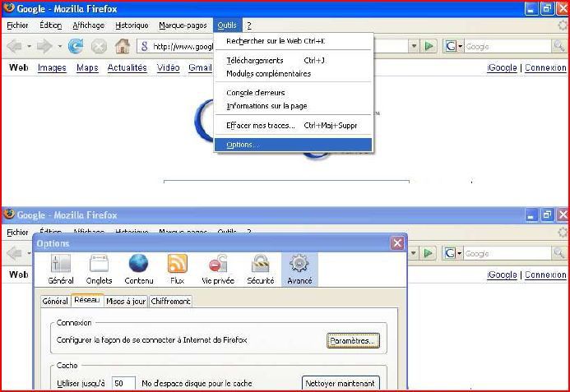This screenshot has height=392, width=570.
Task: Choose Rechercher sur le Web menu entry
Action: pos(294,41)
